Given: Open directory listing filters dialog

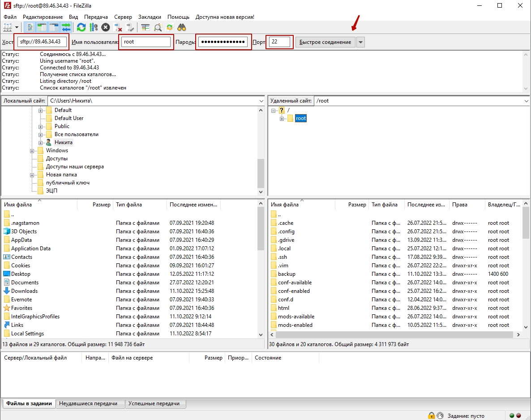Looking at the screenshot, I should tap(145, 27).
